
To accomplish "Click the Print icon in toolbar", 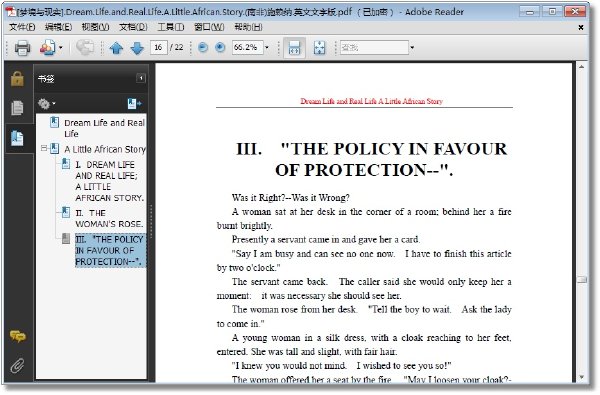I will pos(22,48).
